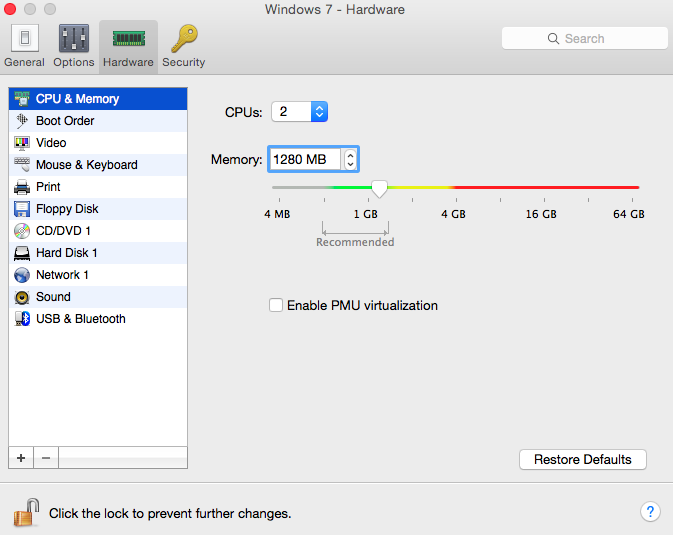Click the Restore Defaults button
The height and width of the screenshot is (535, 673).
(x=582, y=459)
